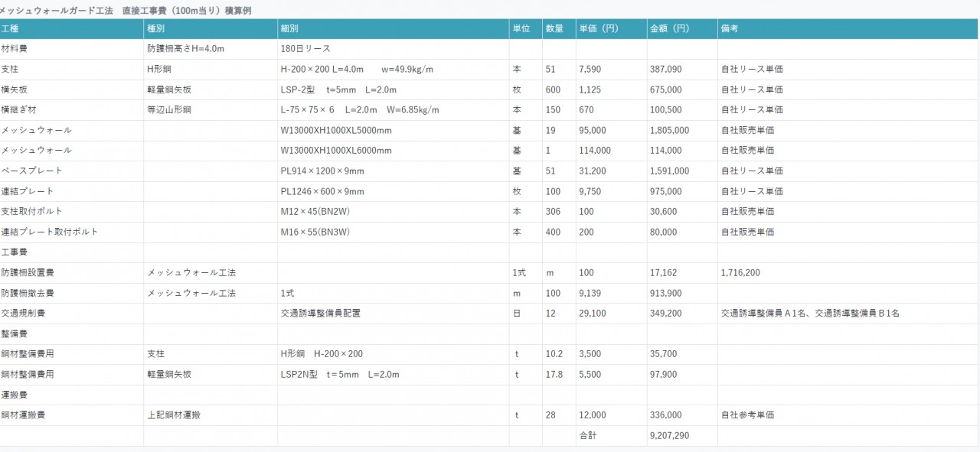Click the PL1246×600×9mm cell
The width and height of the screenshot is (980, 452).
(x=322, y=191)
